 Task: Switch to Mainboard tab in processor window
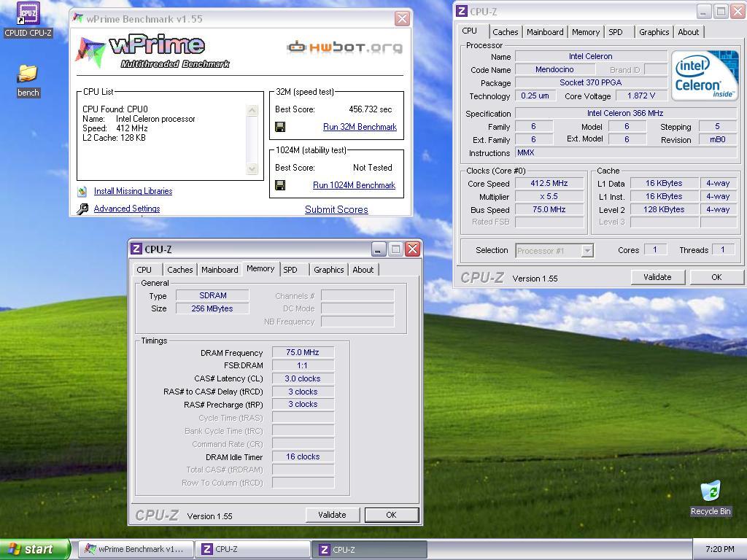[x=545, y=32]
